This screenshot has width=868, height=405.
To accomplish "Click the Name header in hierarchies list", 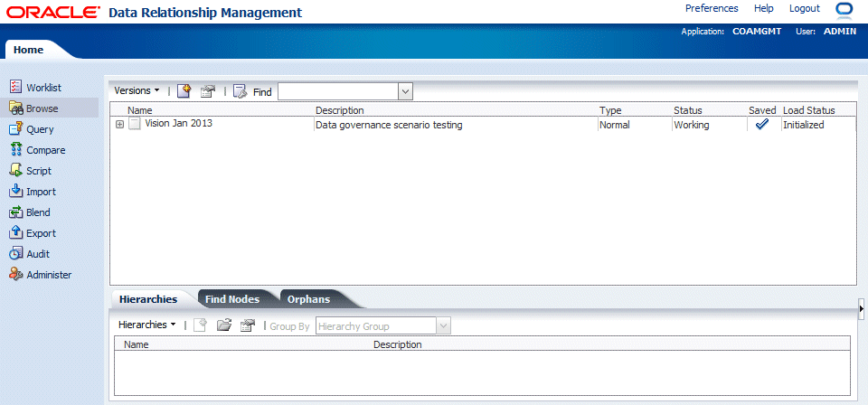I will click(137, 344).
